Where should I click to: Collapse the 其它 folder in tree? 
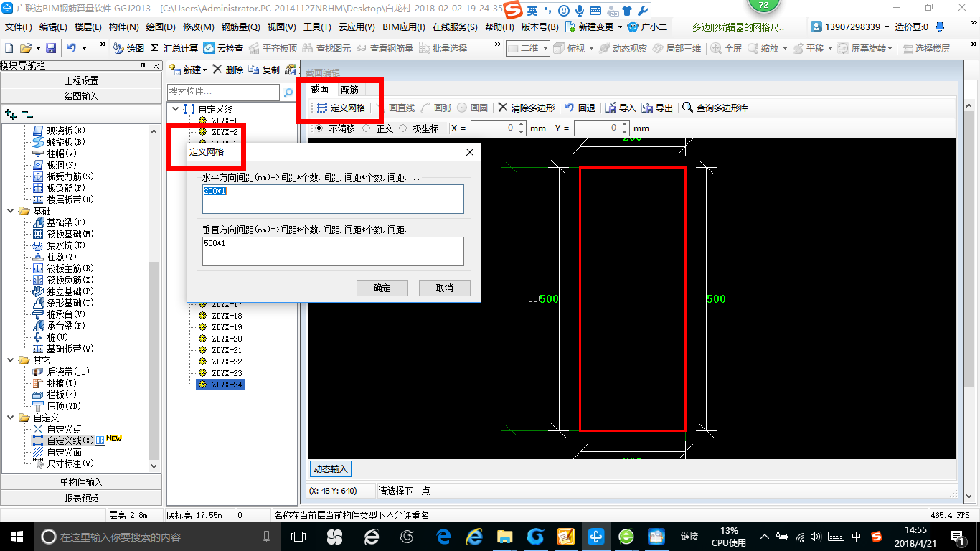point(11,360)
